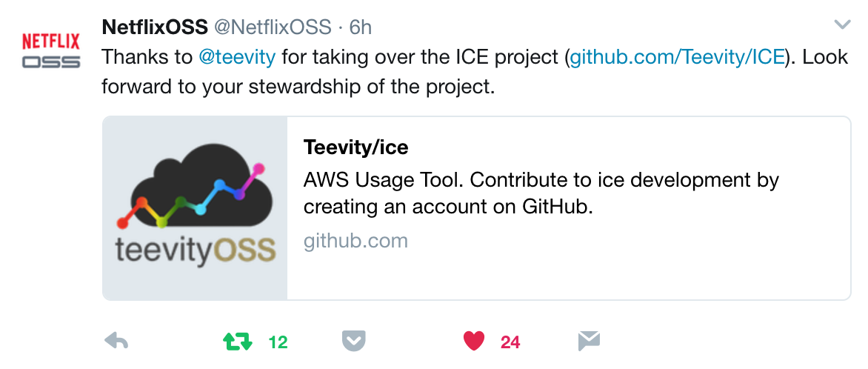
Task: Click the teevityOSS card thumbnail
Action: point(195,208)
